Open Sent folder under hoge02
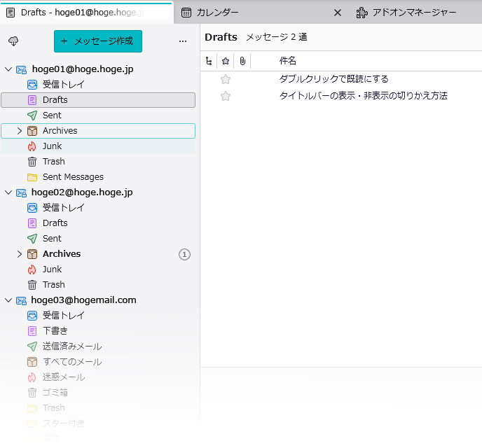The height and width of the screenshot is (448, 482). pos(98,239)
